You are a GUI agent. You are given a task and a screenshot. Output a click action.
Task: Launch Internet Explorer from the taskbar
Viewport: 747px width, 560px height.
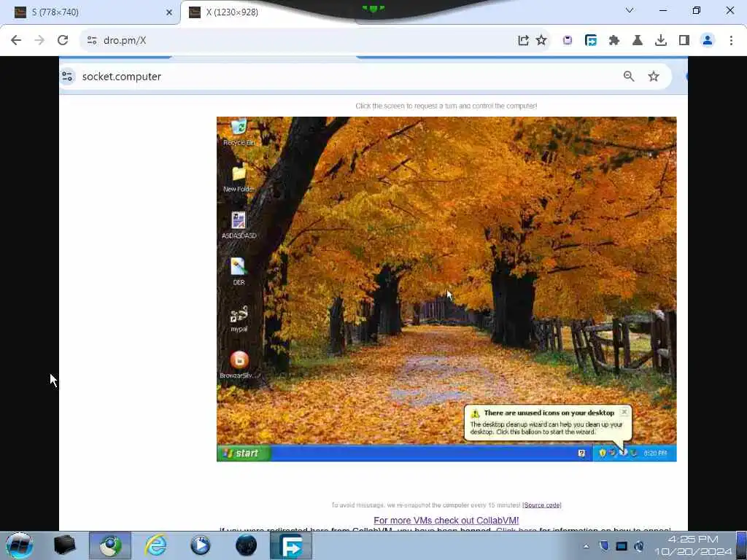156,545
